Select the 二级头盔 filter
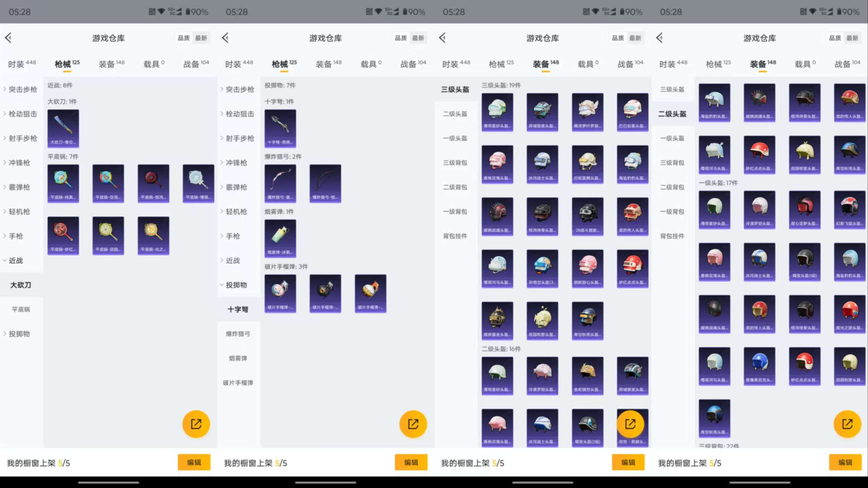868x488 pixels. coord(455,114)
